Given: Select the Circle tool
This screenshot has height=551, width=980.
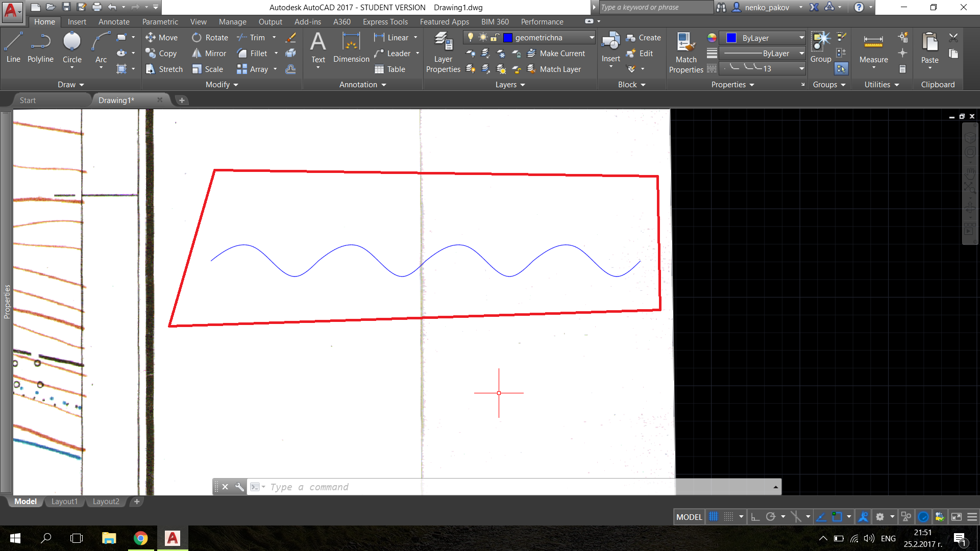Looking at the screenshot, I should (x=72, y=47).
